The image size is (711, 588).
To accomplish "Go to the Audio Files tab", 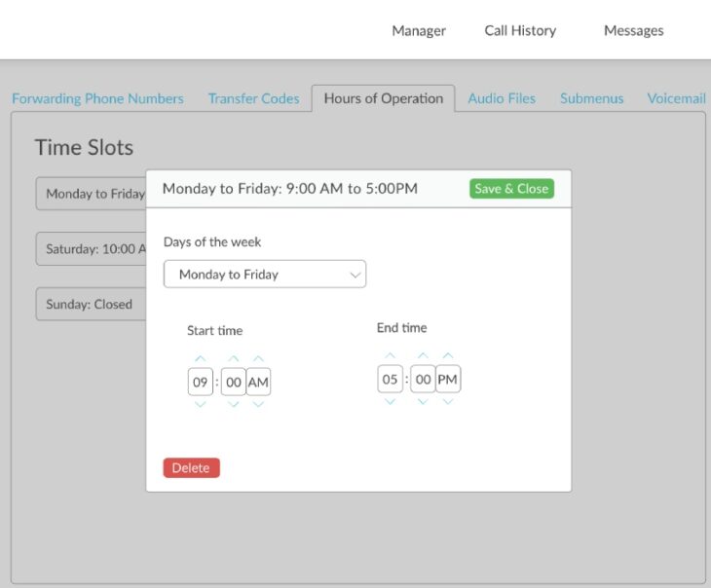I will (x=502, y=98).
